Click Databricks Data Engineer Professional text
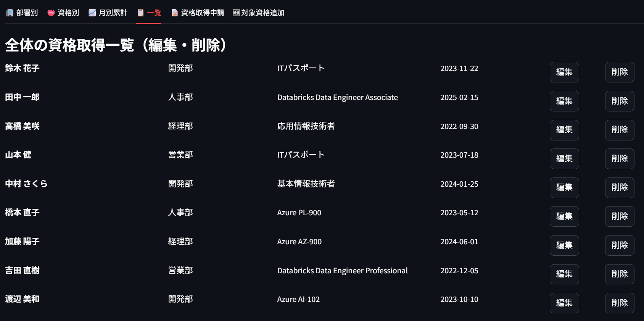The width and height of the screenshot is (644, 321). point(343,271)
